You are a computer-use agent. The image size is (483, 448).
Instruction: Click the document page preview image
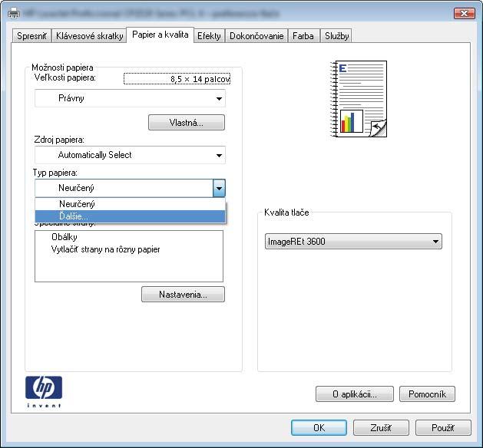click(359, 99)
